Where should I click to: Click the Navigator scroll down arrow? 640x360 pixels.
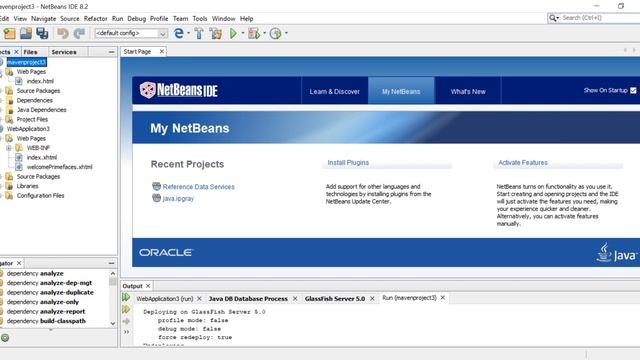pos(113,323)
